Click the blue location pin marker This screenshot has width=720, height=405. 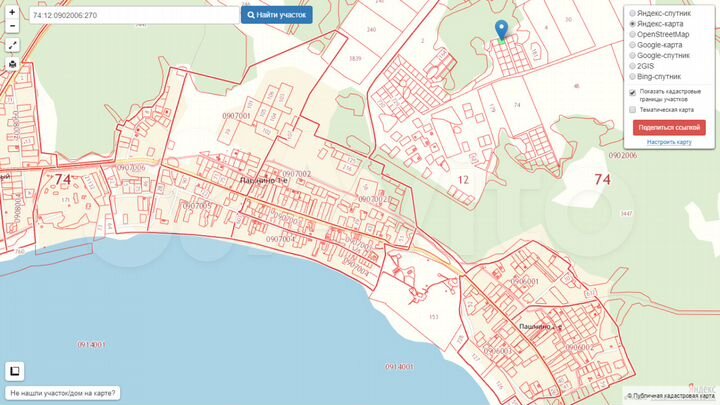click(501, 30)
